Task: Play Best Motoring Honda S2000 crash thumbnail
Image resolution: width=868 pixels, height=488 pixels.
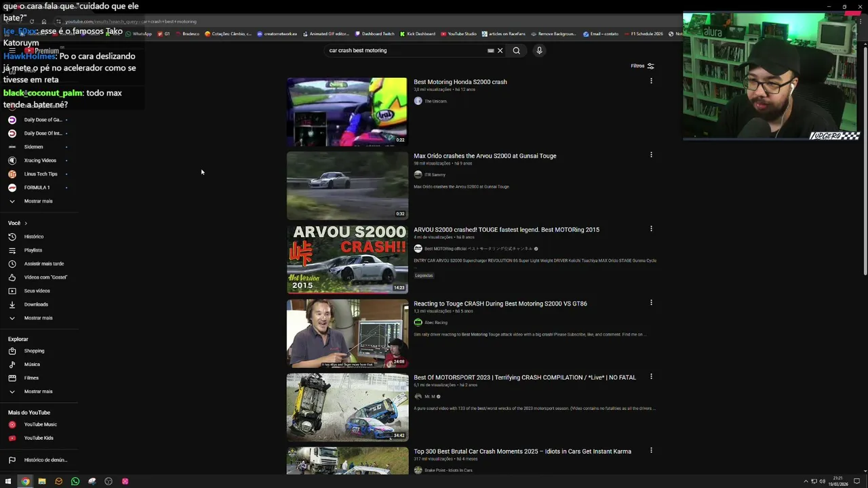Action: [x=347, y=111]
